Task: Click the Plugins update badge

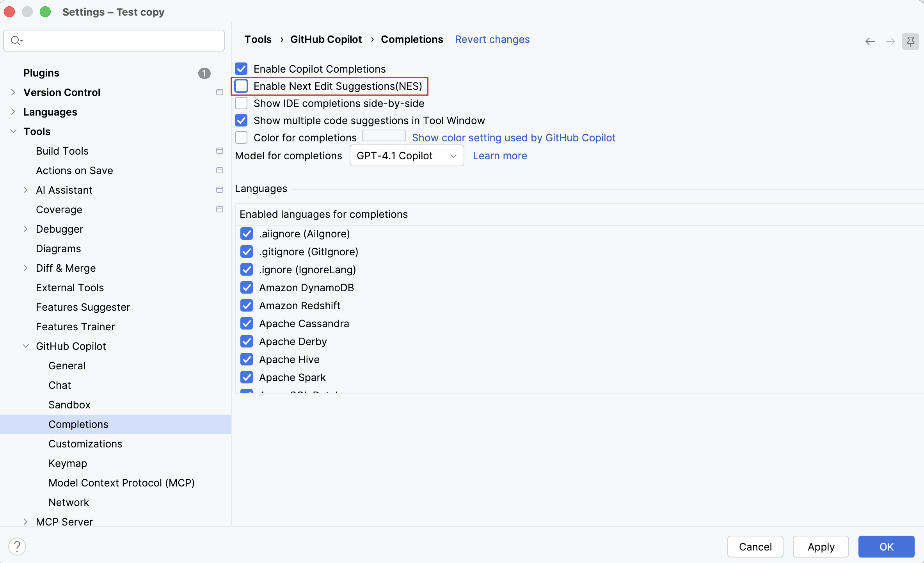Action: coord(204,73)
